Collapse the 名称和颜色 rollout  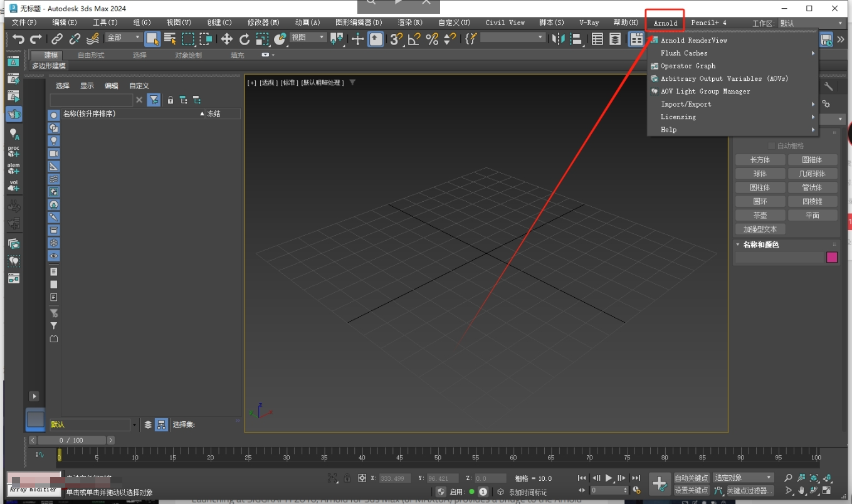(738, 245)
